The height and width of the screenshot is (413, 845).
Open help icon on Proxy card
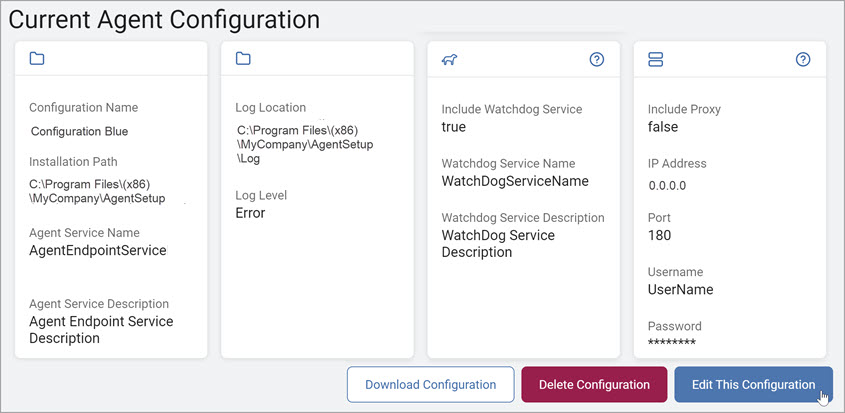click(x=803, y=59)
